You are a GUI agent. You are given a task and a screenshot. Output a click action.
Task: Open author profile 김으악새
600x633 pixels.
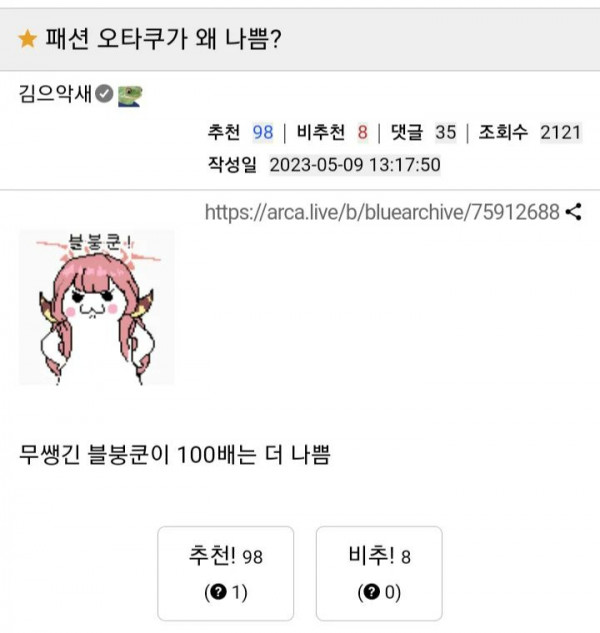tap(55, 94)
